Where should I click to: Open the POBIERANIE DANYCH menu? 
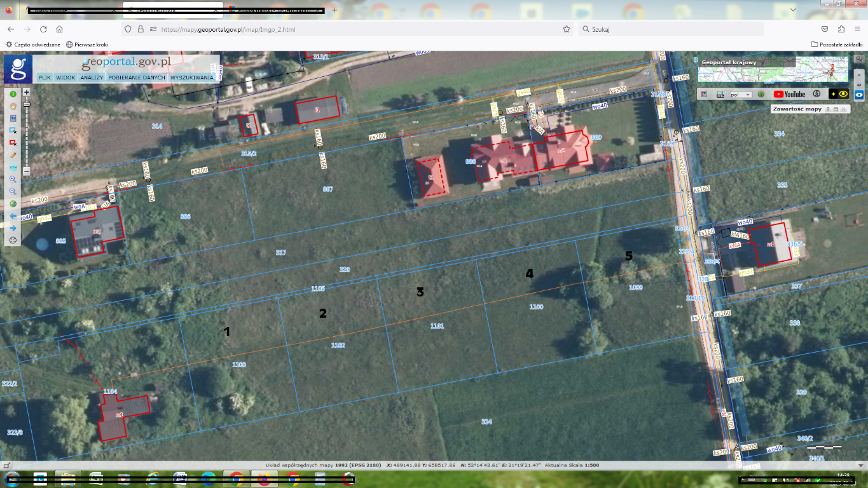coord(137,78)
